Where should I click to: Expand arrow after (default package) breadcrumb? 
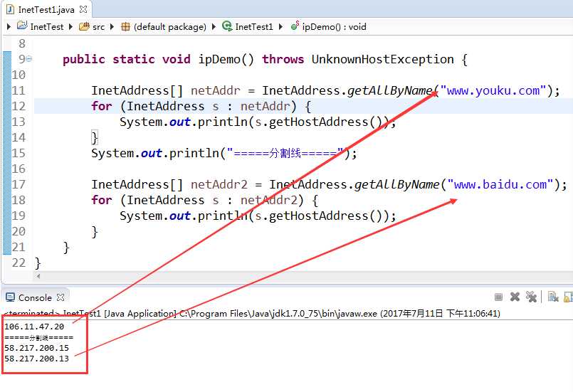click(x=214, y=26)
